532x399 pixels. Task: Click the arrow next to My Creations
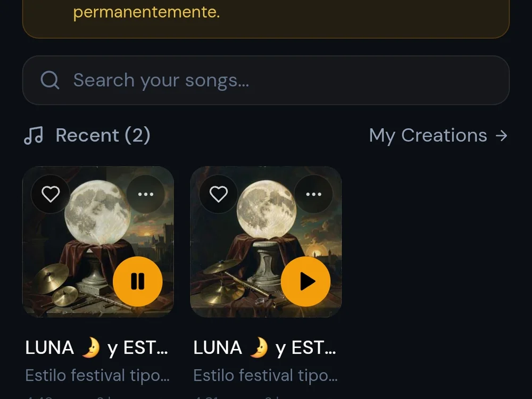[501, 136]
